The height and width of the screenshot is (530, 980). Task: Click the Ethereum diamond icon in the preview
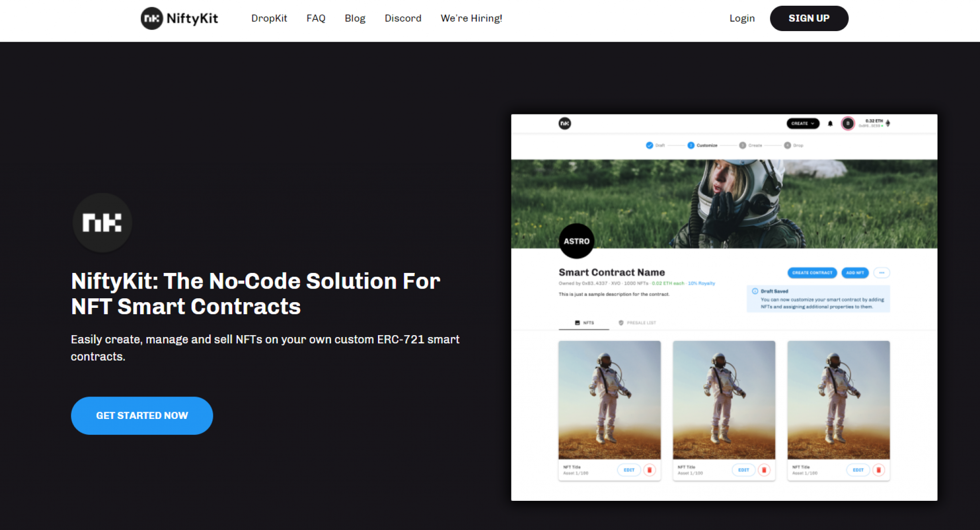(x=888, y=124)
